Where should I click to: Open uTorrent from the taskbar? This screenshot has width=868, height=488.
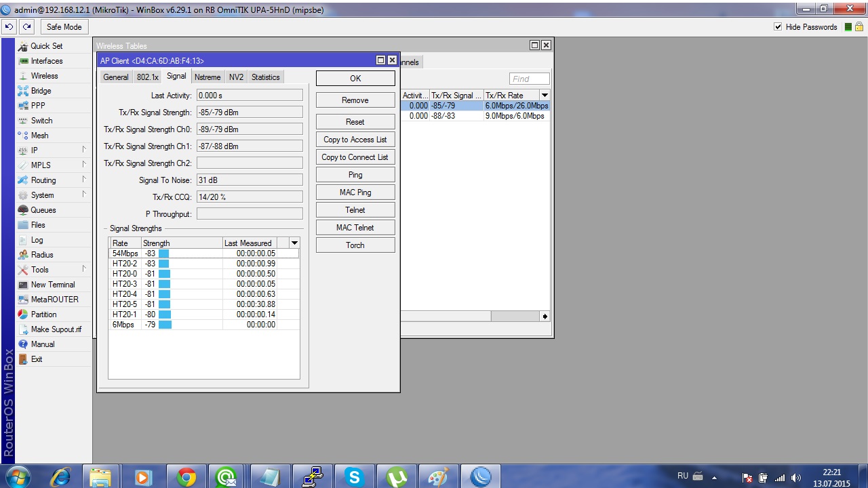[396, 477]
